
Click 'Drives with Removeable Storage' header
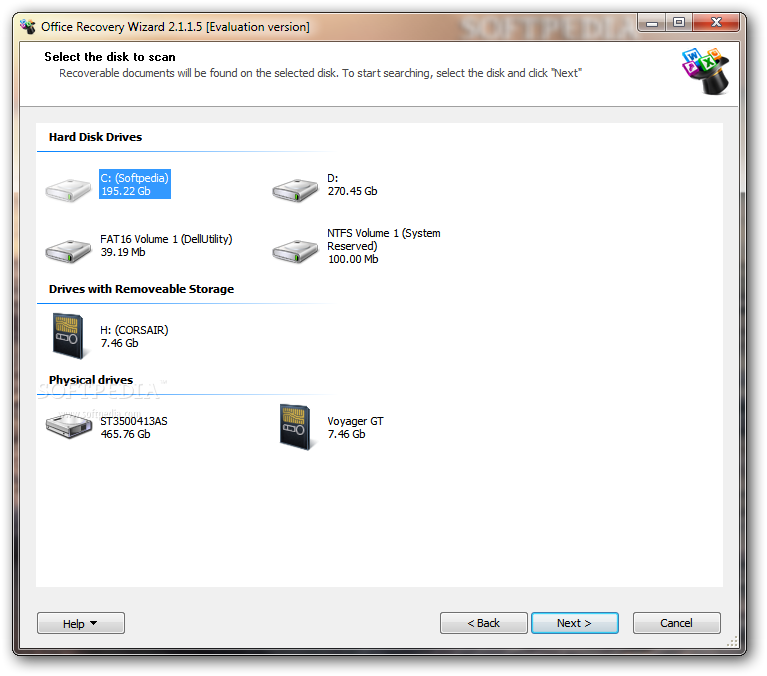coord(141,289)
